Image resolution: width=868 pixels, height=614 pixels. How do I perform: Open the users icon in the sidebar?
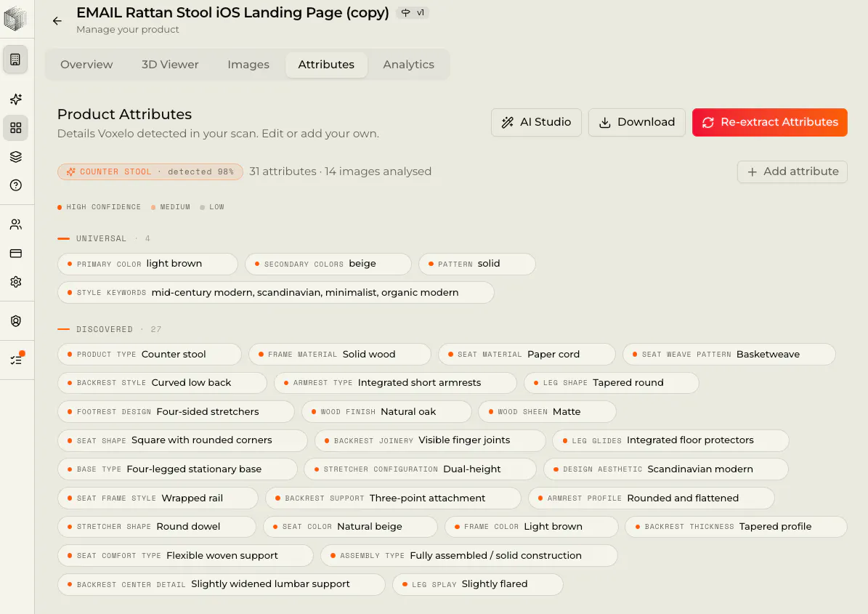[15, 225]
